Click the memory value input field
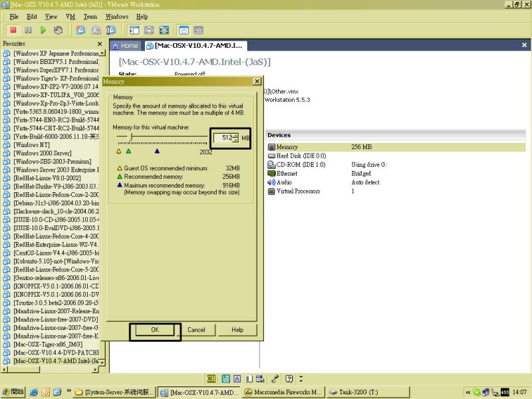This screenshot has height=399, width=532. [x=223, y=138]
